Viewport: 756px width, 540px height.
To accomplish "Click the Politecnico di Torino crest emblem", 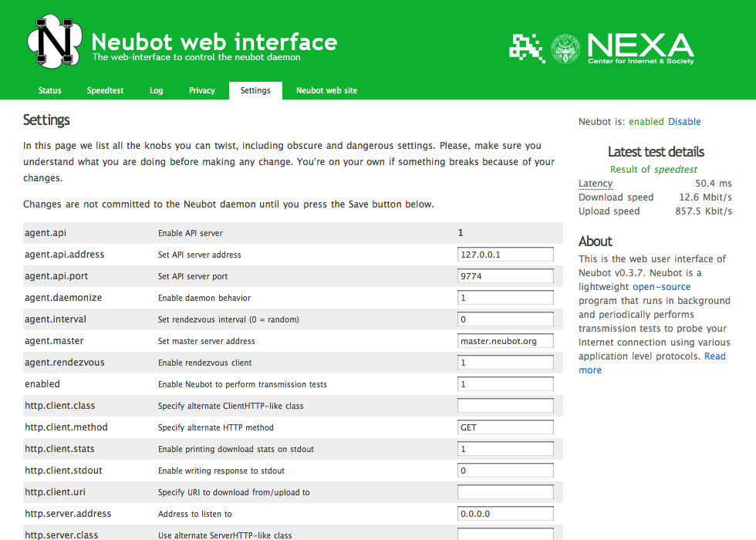I will [565, 48].
